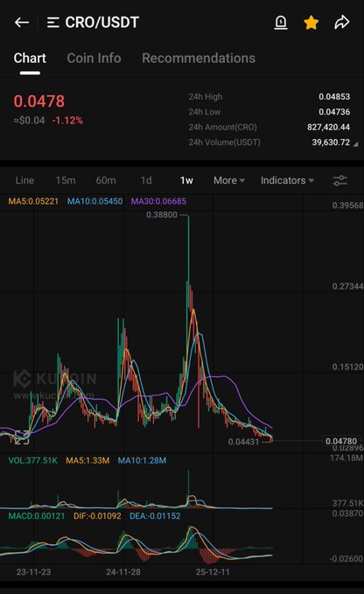Screen dimensions: 364x594
Task: Tap the 24h Volume value 39,630.72
Action: (331, 142)
